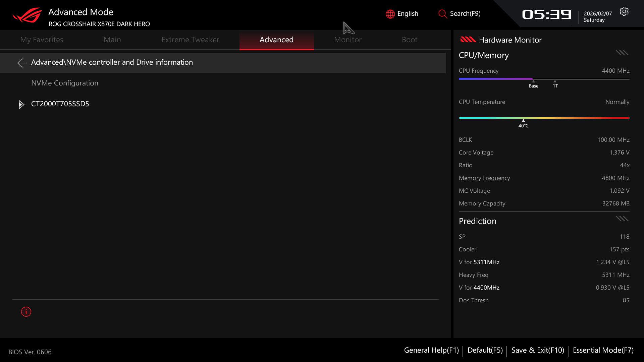Viewport: 644px width, 362px height.
Task: Click Save & Exit(F10) button
Action: pos(537,350)
